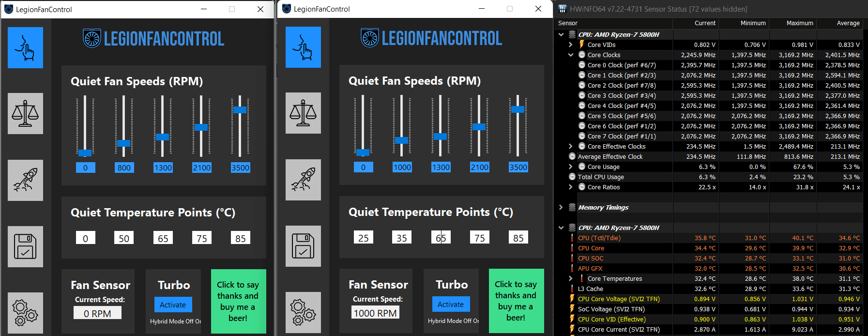Click 25 temperature point field in right window
The image size is (868, 336).
pos(363,238)
